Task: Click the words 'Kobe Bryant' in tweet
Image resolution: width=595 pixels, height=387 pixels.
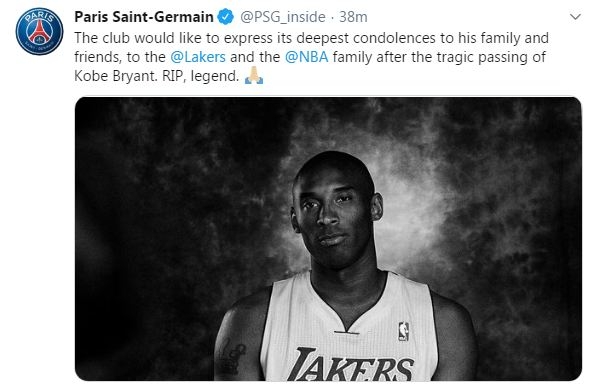Action: (115, 76)
